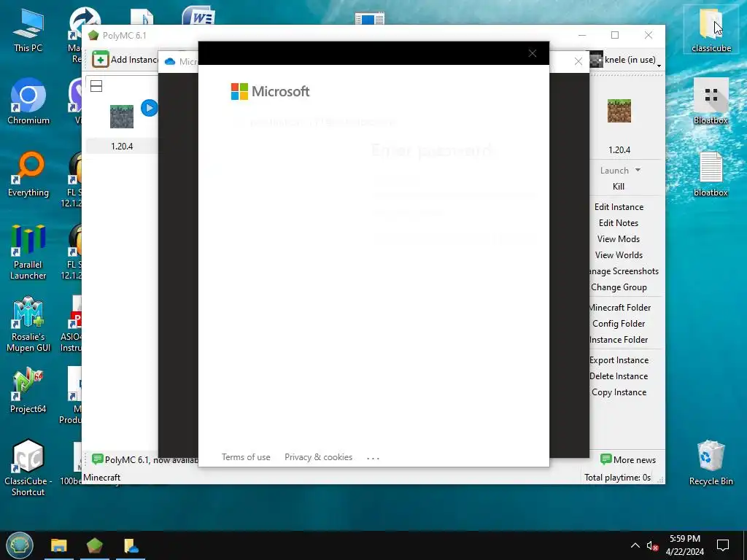This screenshot has height=560, width=747.
Task: Click the Microsoft logo
Action: tap(270, 91)
